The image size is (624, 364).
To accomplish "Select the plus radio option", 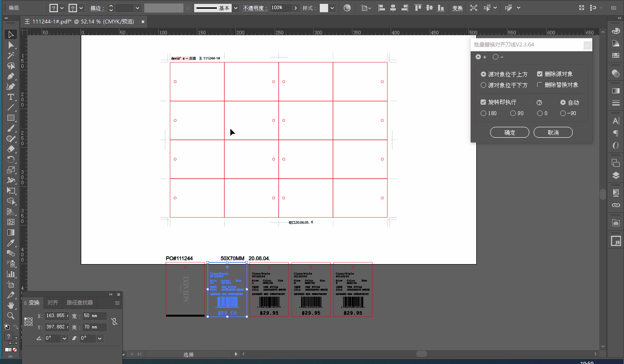I will tap(481, 57).
